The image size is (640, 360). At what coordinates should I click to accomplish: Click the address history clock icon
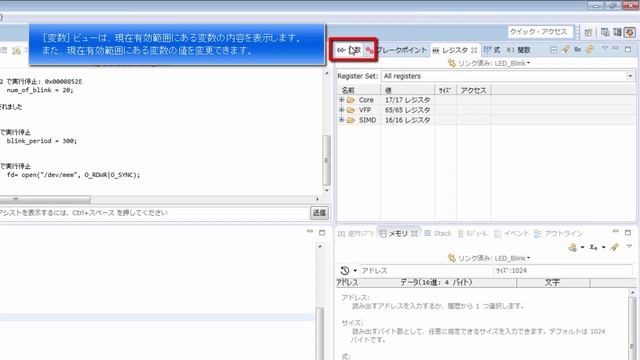click(x=344, y=270)
